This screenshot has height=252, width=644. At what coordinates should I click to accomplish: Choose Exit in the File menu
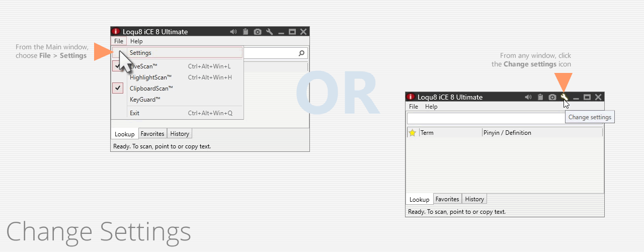point(178,113)
